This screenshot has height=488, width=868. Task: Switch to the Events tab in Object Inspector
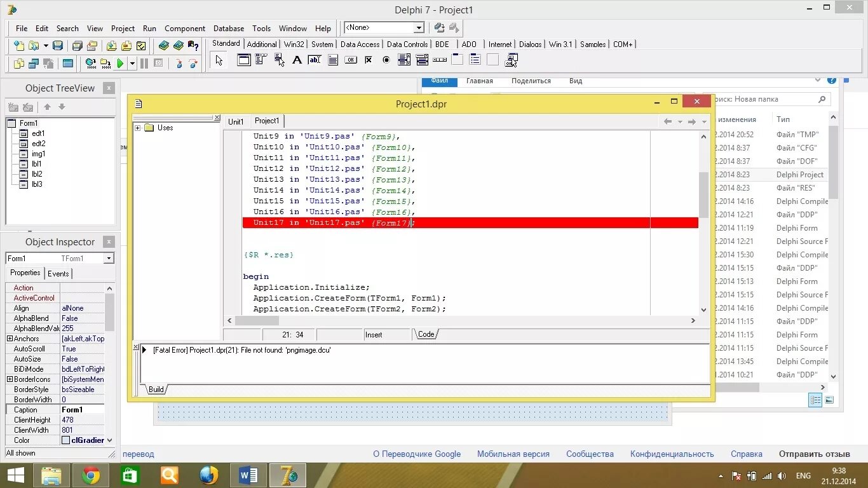pos(58,274)
